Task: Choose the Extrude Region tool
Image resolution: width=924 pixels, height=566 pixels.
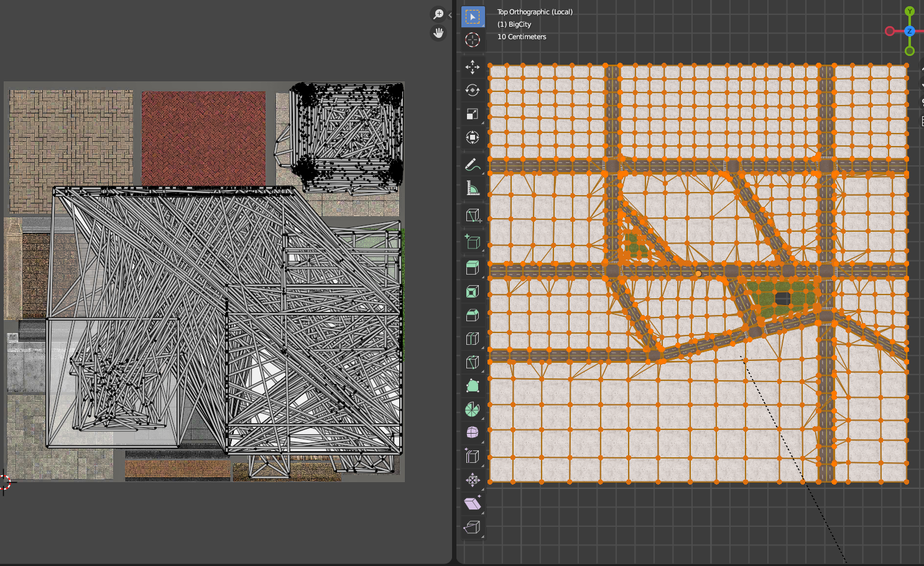Action: tap(473, 268)
